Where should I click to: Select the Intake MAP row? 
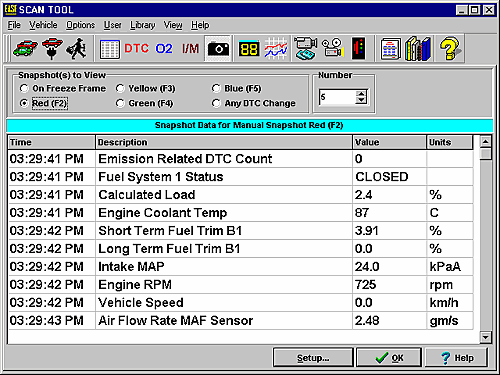coord(240,267)
